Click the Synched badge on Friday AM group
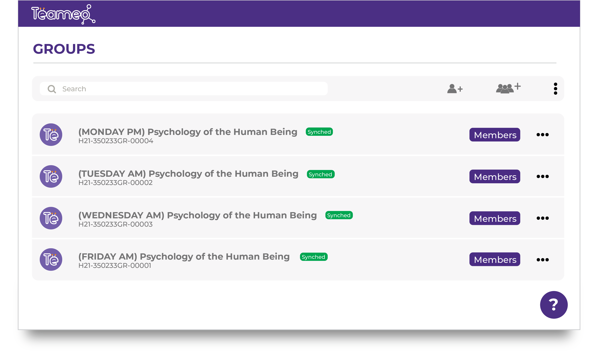The width and height of the screenshot is (597, 364). click(313, 257)
